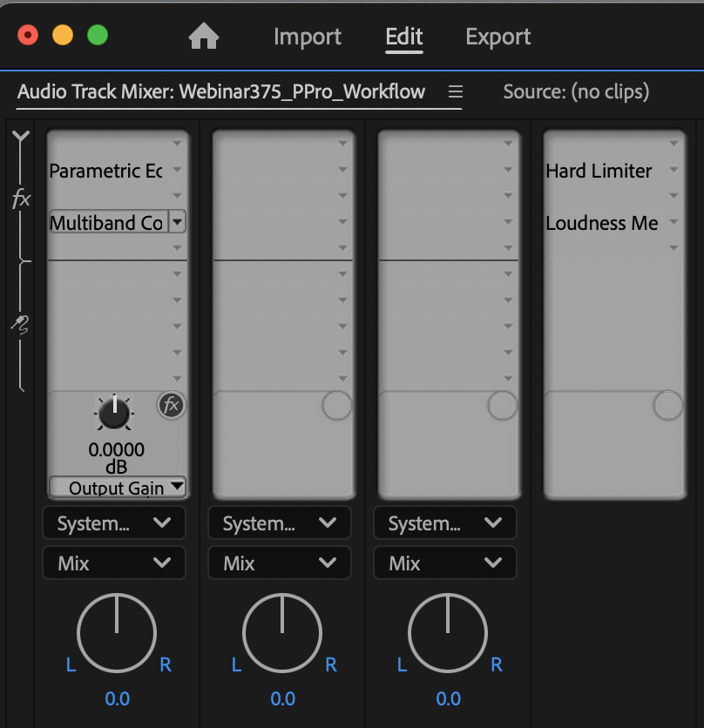The height and width of the screenshot is (728, 704).
Task: Click the Output Gain knob on first track
Action: pos(113,414)
